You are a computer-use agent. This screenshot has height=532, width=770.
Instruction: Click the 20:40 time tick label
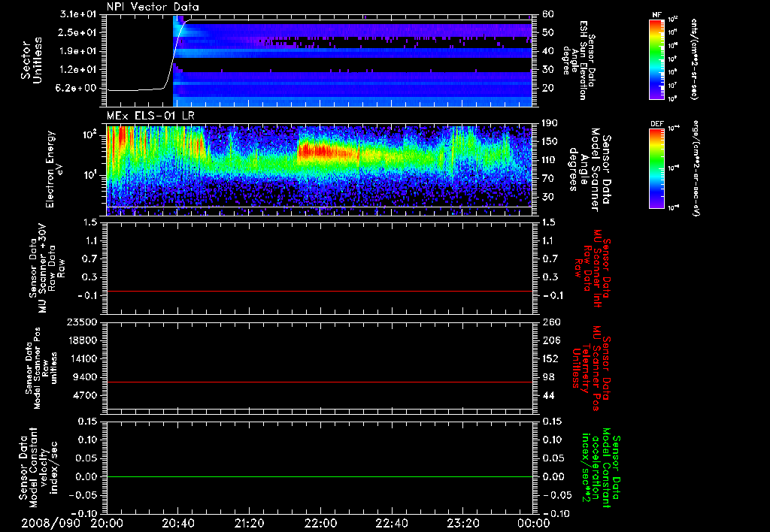point(178,524)
